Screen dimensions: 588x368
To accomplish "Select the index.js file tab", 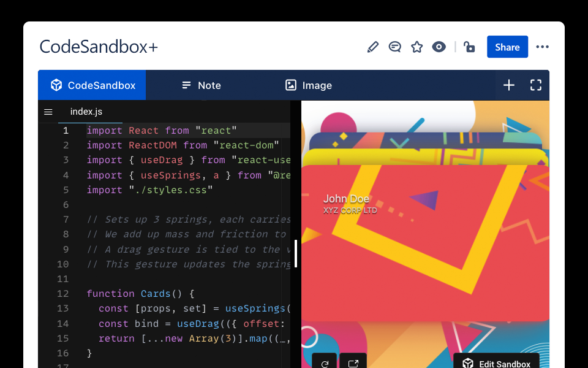I will click(86, 112).
